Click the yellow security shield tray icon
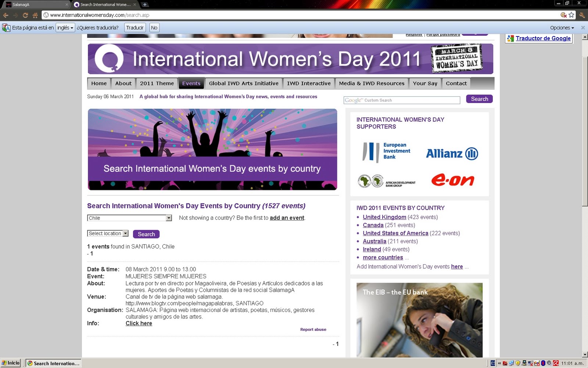This screenshot has width=588, height=368. click(x=518, y=363)
